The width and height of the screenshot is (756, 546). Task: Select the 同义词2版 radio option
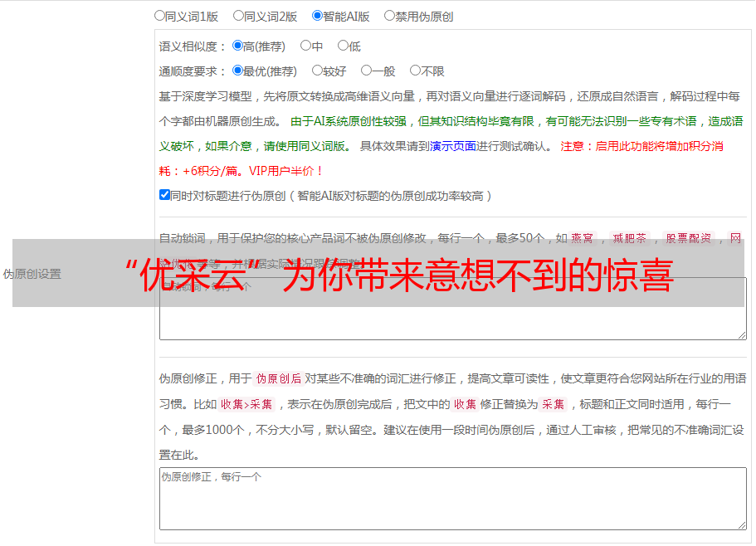click(x=238, y=16)
